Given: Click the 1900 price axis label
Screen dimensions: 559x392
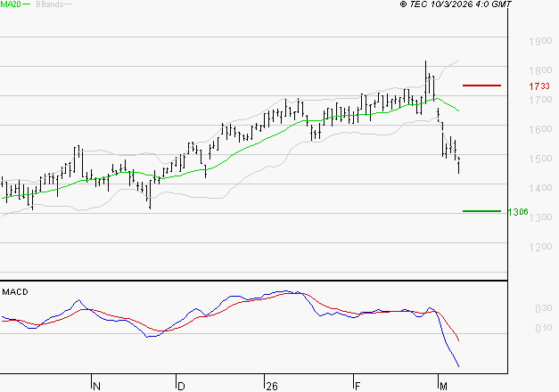Looking at the screenshot, I should (540, 41).
